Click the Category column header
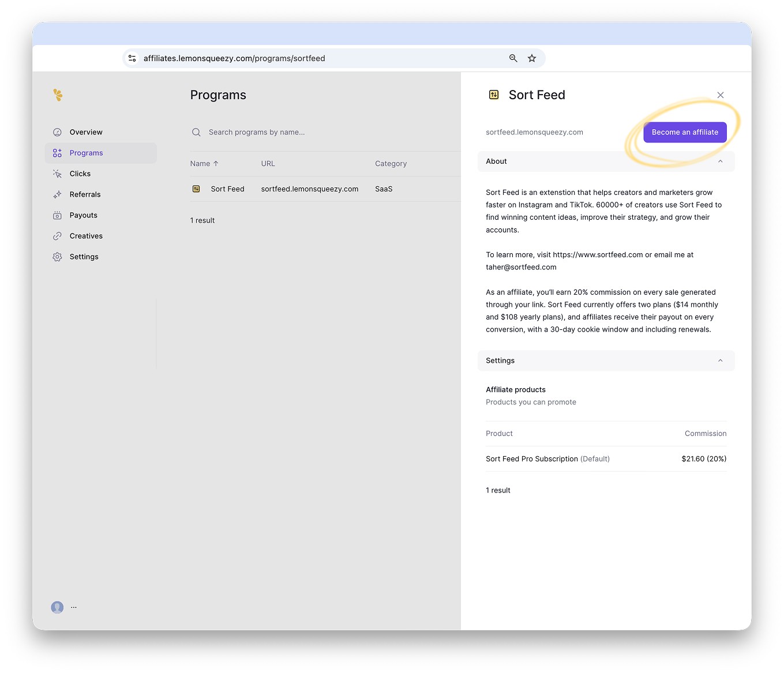 click(x=391, y=164)
